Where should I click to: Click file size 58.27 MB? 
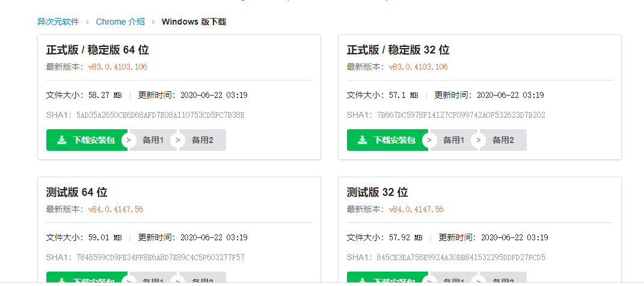[x=105, y=95]
